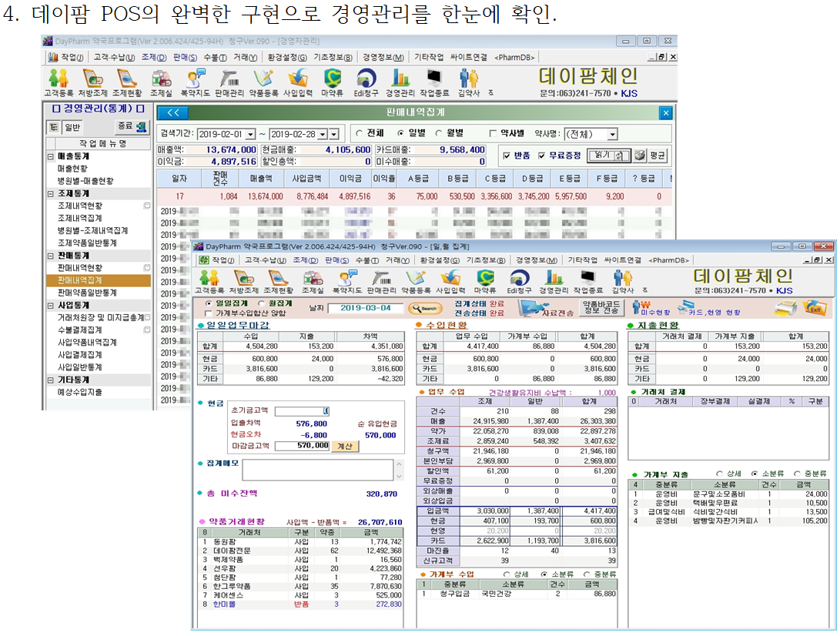The width and height of the screenshot is (840, 636).
Task: Open 판매관리 barcode icon in front window
Action: tap(381, 282)
